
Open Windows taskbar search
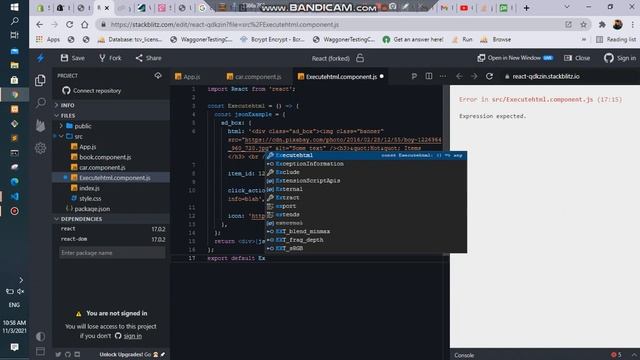click(x=14, y=21)
